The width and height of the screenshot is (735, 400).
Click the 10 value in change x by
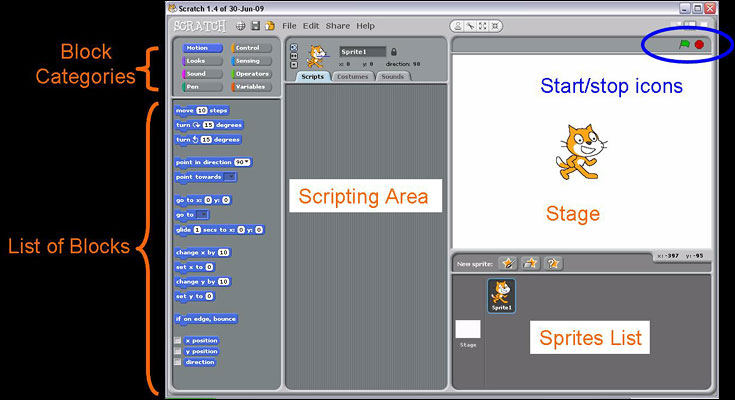click(223, 252)
